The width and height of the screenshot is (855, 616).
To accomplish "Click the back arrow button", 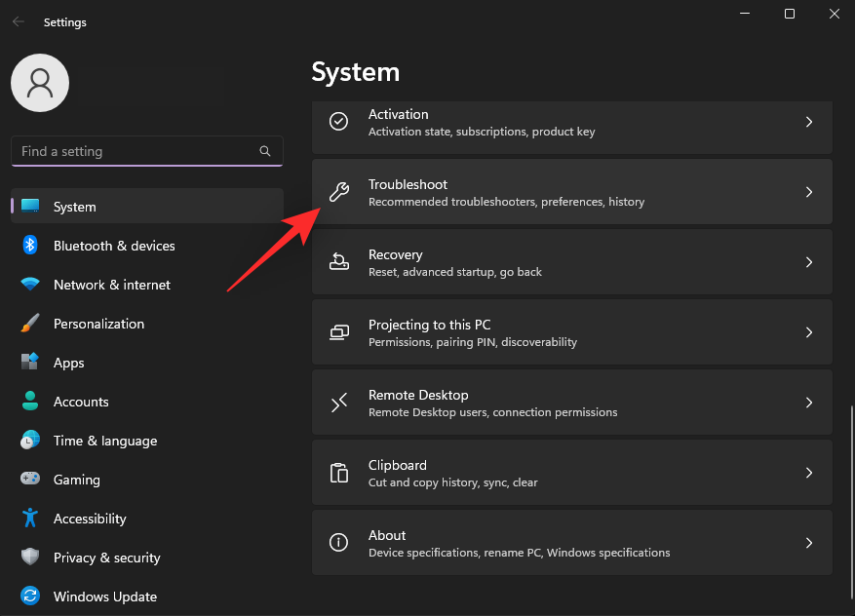I will tap(18, 21).
